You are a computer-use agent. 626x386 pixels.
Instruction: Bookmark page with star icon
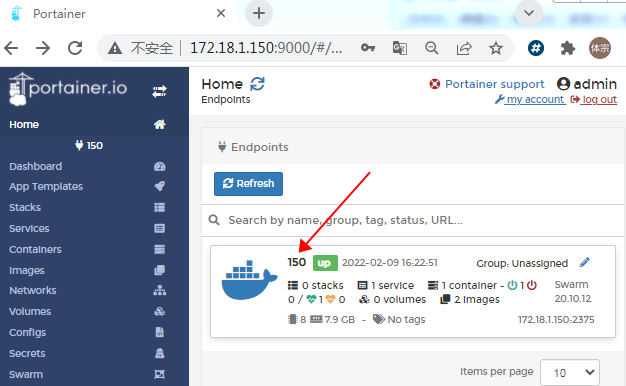496,48
